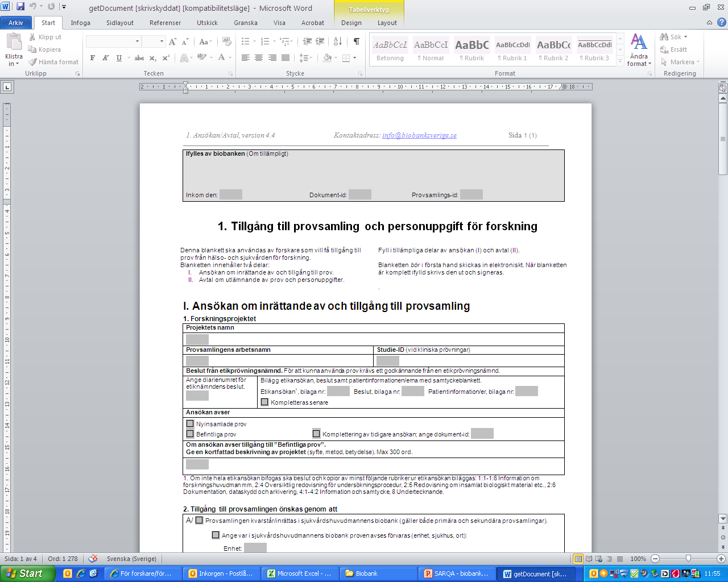The width and height of the screenshot is (728, 582).
Task: Center the paragraph text
Action: click(x=259, y=58)
